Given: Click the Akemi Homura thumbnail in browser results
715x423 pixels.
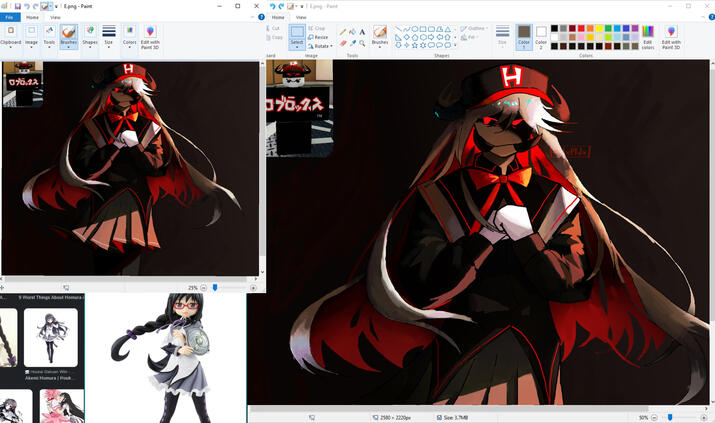Looking at the screenshot, I should pyautogui.click(x=50, y=337).
